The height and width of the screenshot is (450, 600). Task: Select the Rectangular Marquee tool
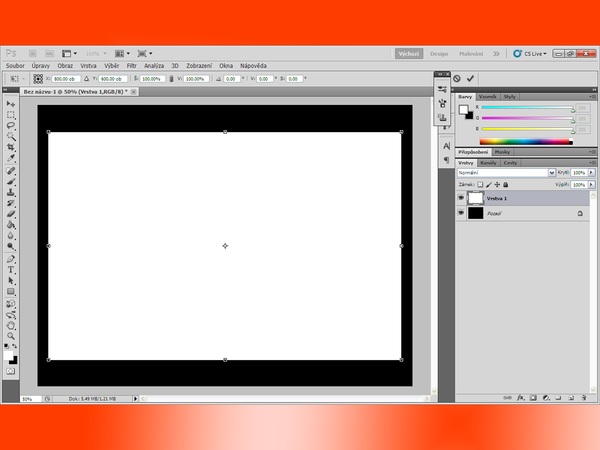coord(11,115)
